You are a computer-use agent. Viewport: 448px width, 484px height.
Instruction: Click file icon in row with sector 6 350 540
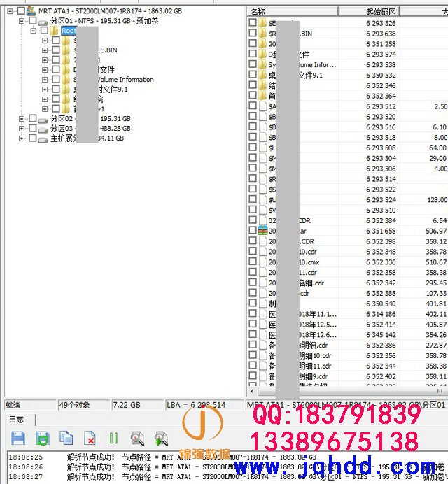click(263, 303)
